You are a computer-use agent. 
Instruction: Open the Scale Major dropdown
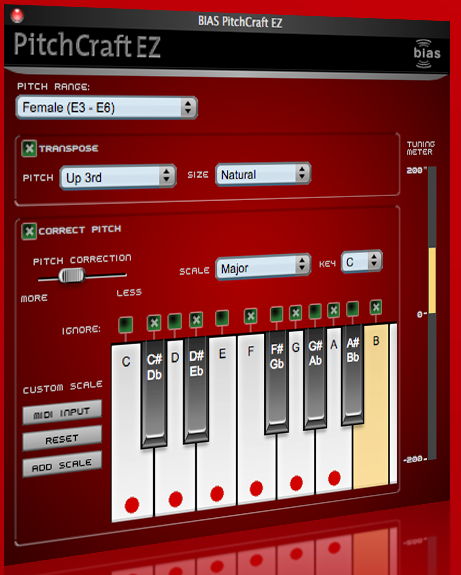coord(263,267)
